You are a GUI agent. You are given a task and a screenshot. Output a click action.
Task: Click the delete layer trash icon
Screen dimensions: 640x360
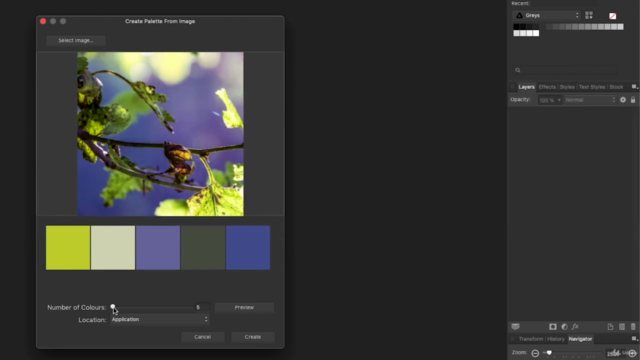point(633,327)
